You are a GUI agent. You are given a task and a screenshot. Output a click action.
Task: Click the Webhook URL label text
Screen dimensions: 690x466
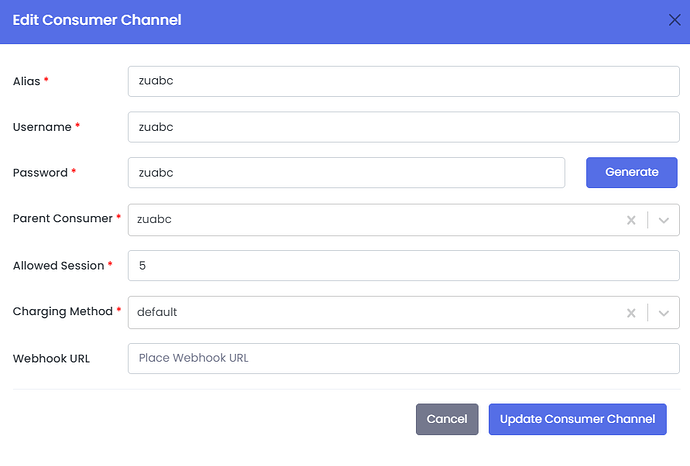point(51,358)
